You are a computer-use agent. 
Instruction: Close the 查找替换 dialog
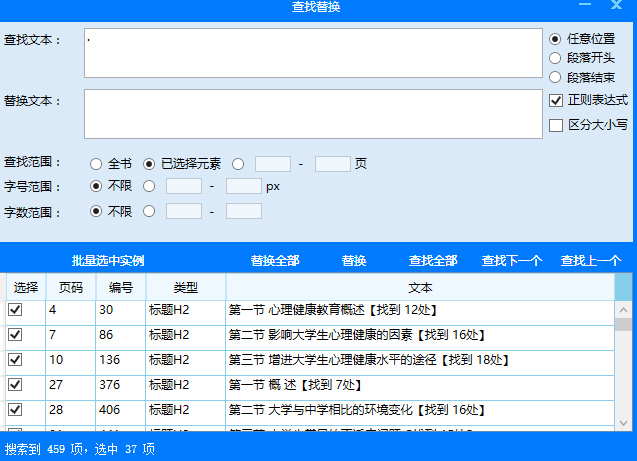(616, 8)
